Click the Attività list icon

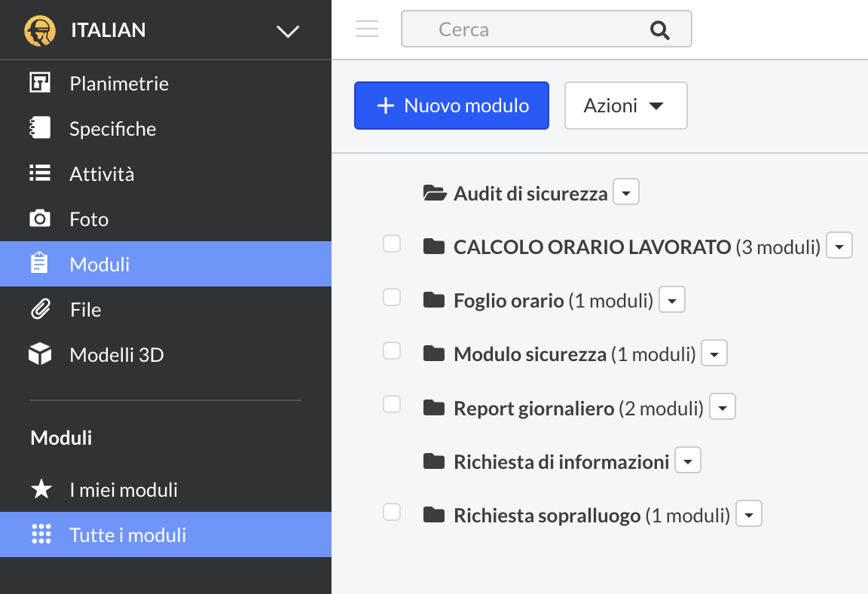pos(40,173)
